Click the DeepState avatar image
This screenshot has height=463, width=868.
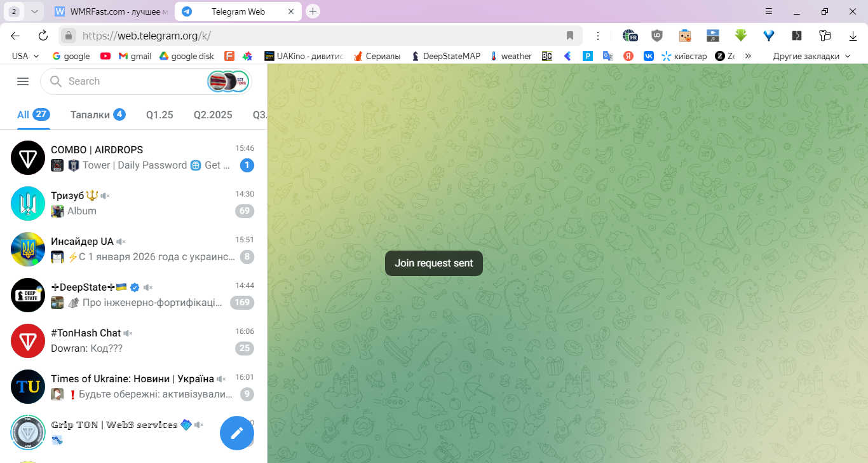pyautogui.click(x=28, y=295)
